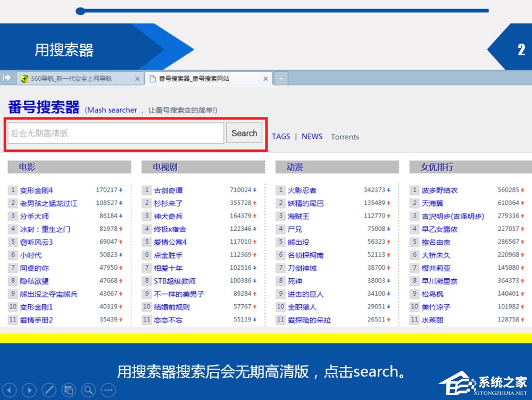The height and width of the screenshot is (400, 532).
Task: Open the slide overview icon
Action: click(x=69, y=390)
